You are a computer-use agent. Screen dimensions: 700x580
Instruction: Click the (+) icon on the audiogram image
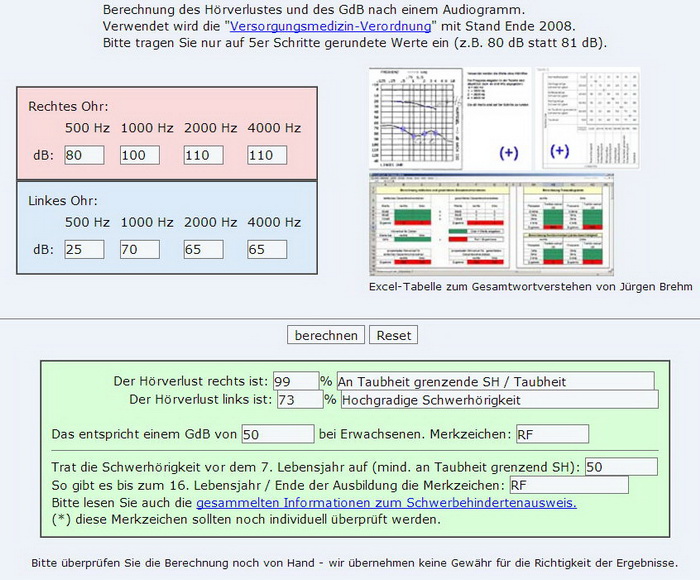(509, 151)
